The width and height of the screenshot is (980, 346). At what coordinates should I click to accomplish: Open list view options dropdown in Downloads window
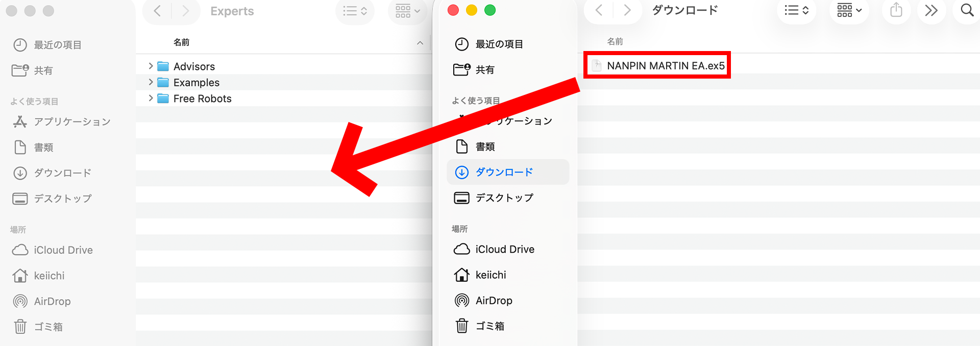coord(796,10)
